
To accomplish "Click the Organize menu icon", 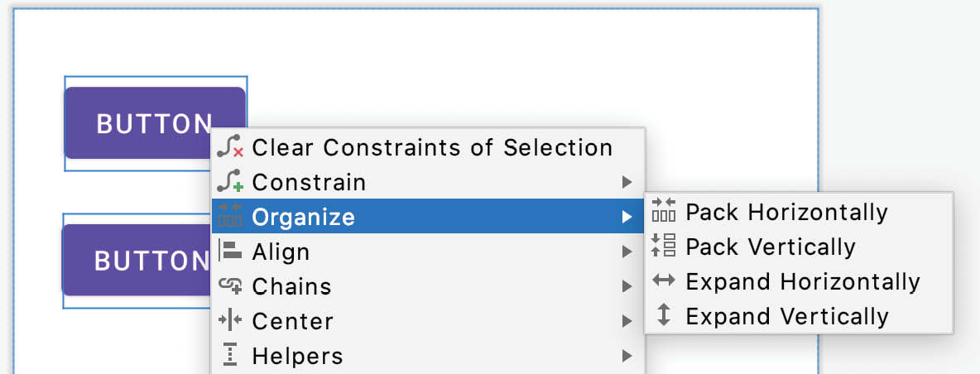I will (x=230, y=216).
